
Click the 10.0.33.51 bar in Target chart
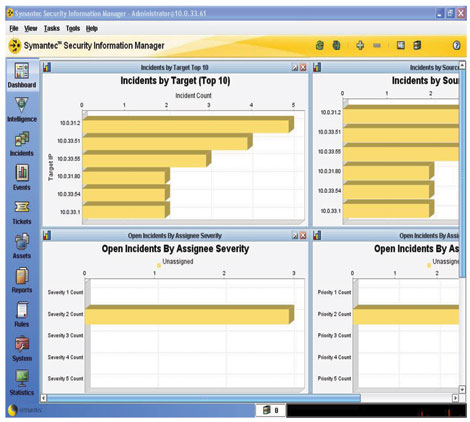click(x=167, y=142)
